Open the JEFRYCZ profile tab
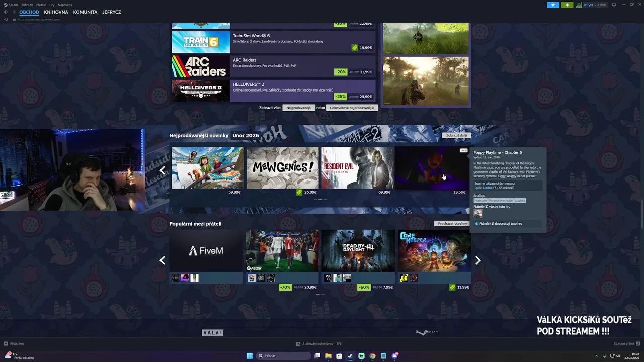The width and height of the screenshot is (644, 362). pos(112,12)
